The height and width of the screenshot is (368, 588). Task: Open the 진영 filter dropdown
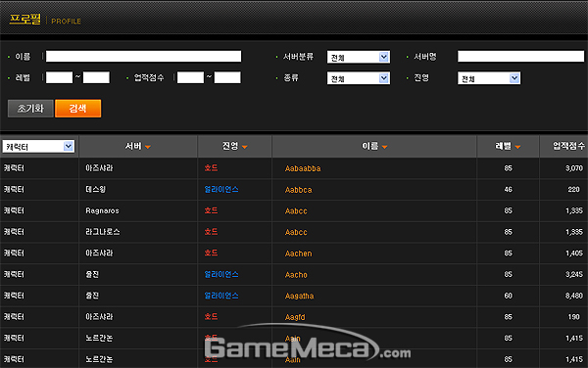489,78
